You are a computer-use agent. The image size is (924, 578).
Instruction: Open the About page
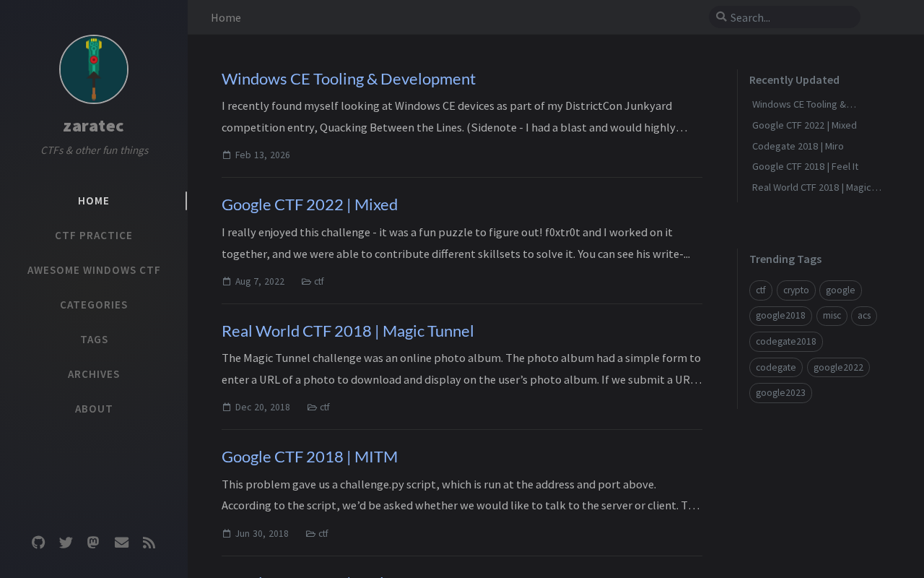[94, 409]
